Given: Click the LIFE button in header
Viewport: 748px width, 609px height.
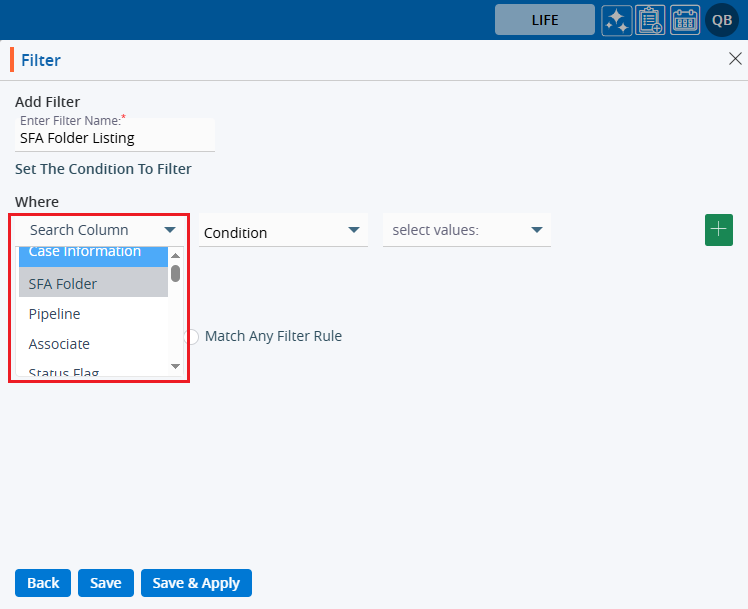Looking at the screenshot, I should click(x=545, y=20).
